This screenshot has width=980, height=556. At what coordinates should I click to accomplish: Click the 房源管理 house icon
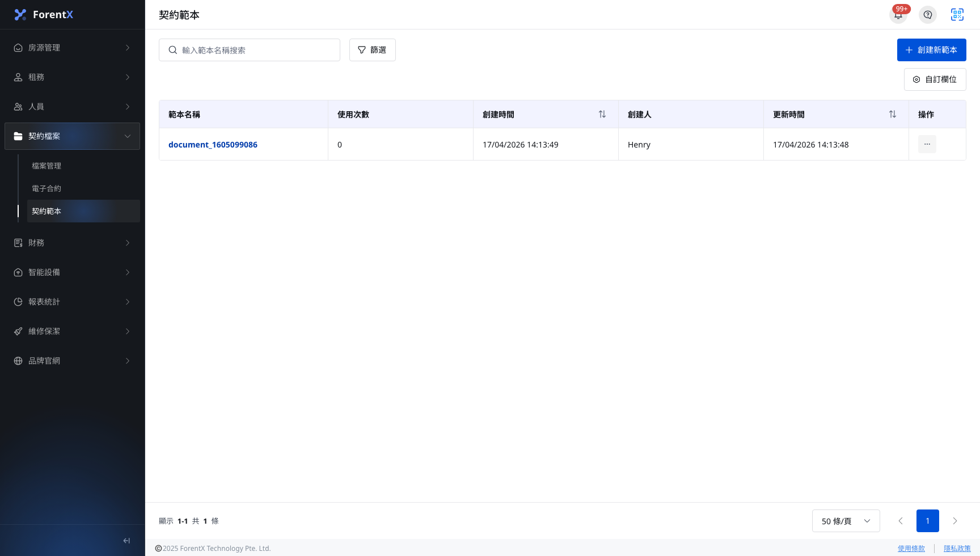(18, 48)
